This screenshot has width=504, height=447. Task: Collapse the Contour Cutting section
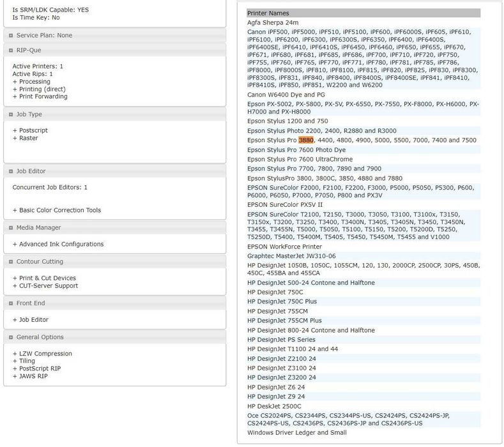[x=11, y=262]
